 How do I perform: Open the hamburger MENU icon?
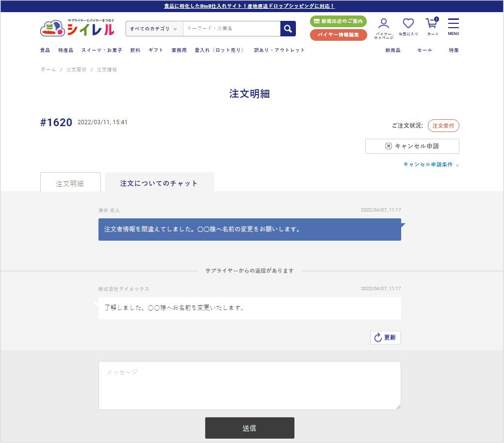point(453,27)
